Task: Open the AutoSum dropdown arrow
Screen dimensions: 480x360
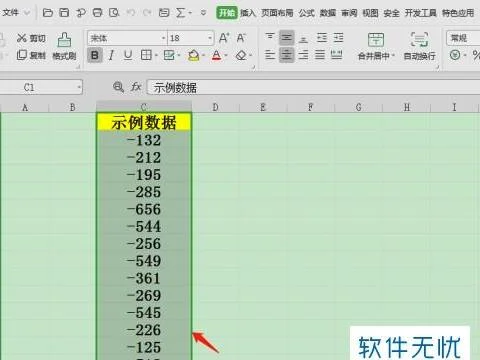Action: (x=190, y=13)
